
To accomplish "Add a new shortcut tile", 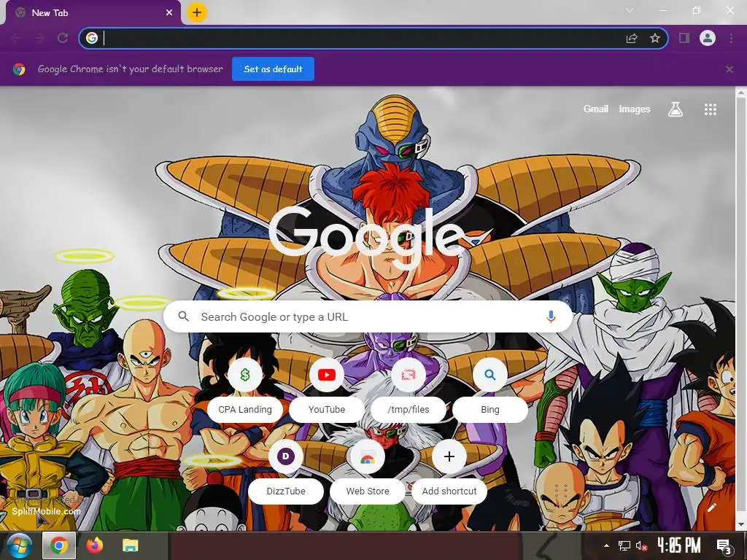I will pos(449,472).
